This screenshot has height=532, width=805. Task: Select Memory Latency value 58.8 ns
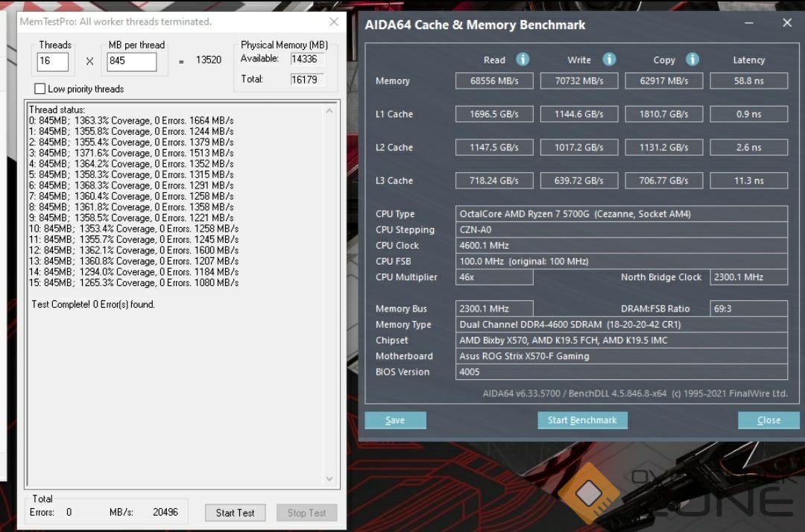coord(749,81)
